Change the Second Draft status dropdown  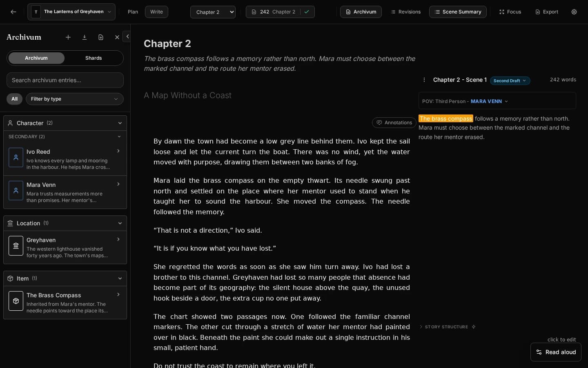pos(510,81)
